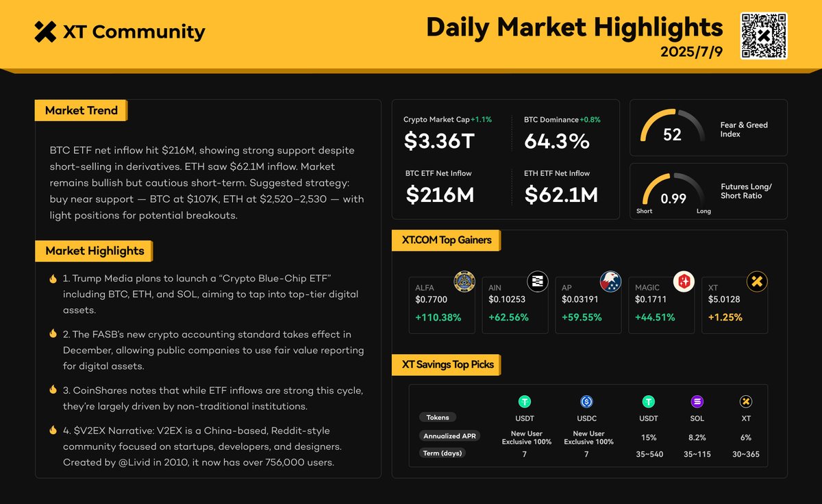Image resolution: width=822 pixels, height=504 pixels.
Task: Click the flame icon beside CoinShares item
Action: point(53,390)
